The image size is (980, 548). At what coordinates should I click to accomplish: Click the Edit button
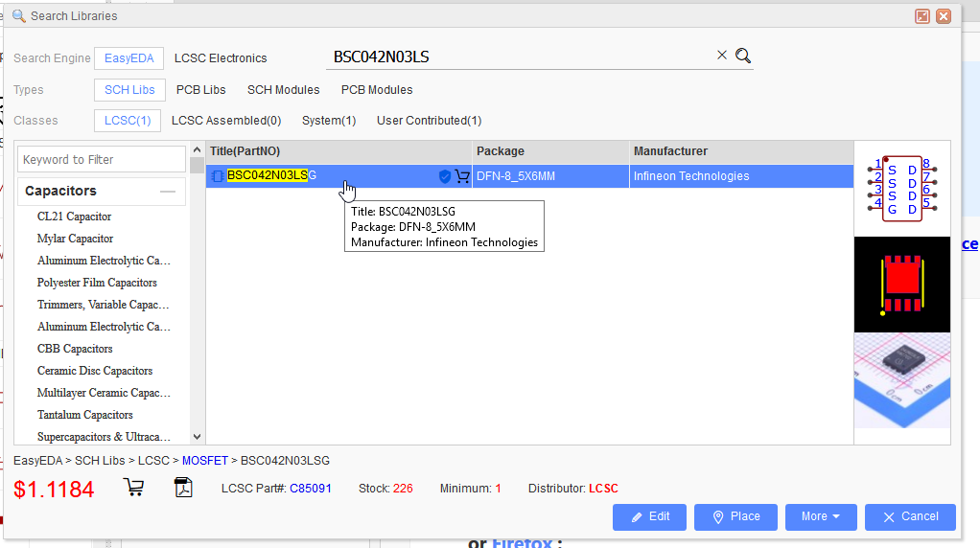pyautogui.click(x=649, y=516)
